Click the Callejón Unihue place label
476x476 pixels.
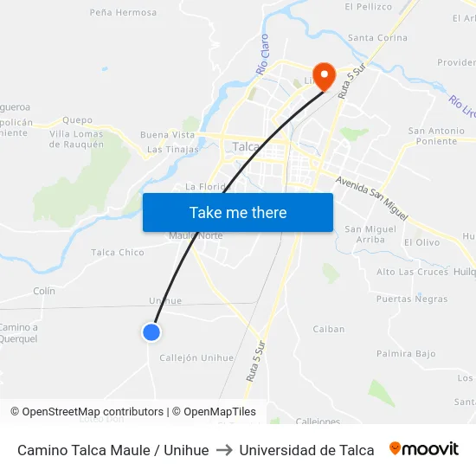tap(196, 358)
